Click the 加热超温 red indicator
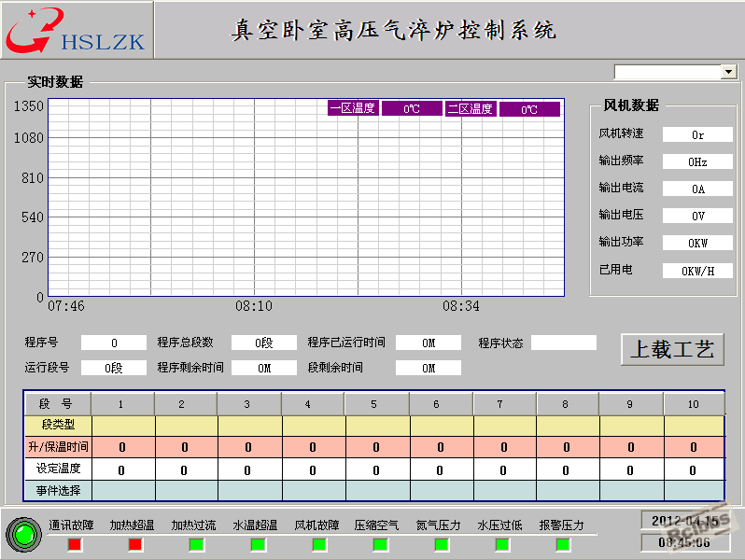The width and height of the screenshot is (745, 560). (135, 544)
